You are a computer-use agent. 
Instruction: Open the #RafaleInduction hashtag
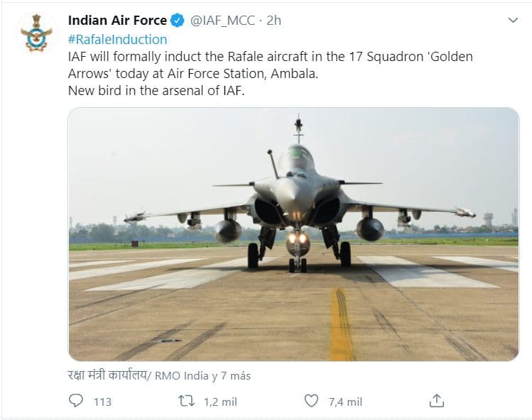coord(117,39)
